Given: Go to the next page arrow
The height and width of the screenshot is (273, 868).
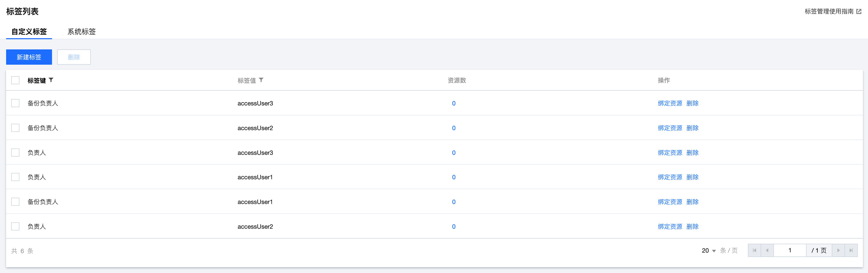Looking at the screenshot, I should [x=838, y=250].
